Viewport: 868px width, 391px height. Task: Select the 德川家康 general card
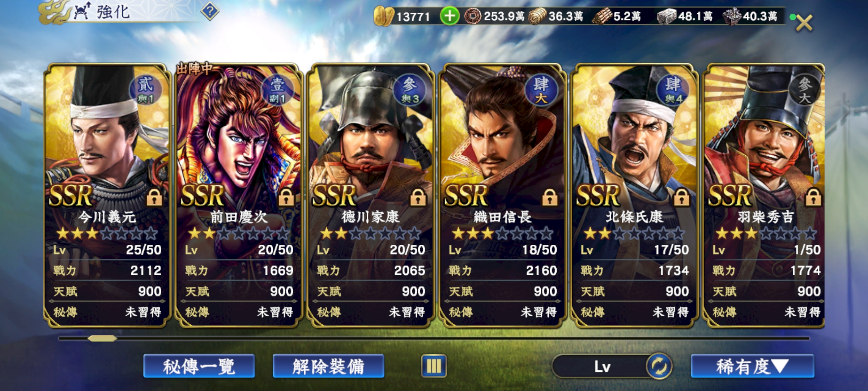click(370, 195)
